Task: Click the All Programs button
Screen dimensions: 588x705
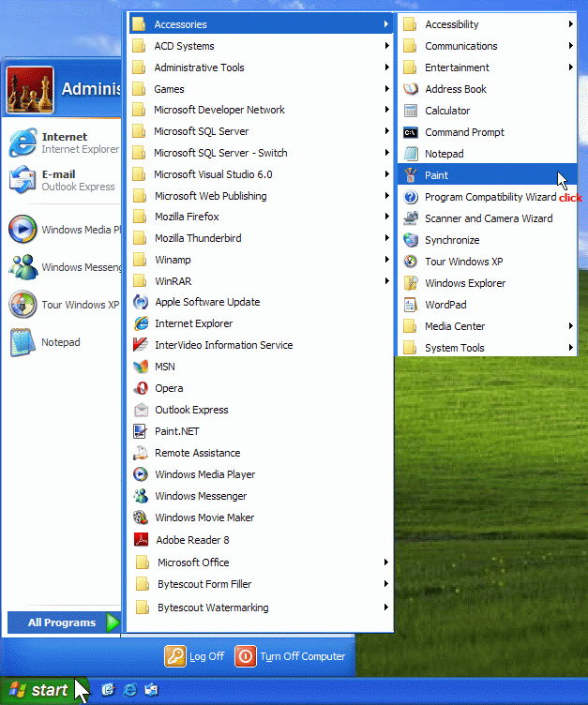Action: 63,622
